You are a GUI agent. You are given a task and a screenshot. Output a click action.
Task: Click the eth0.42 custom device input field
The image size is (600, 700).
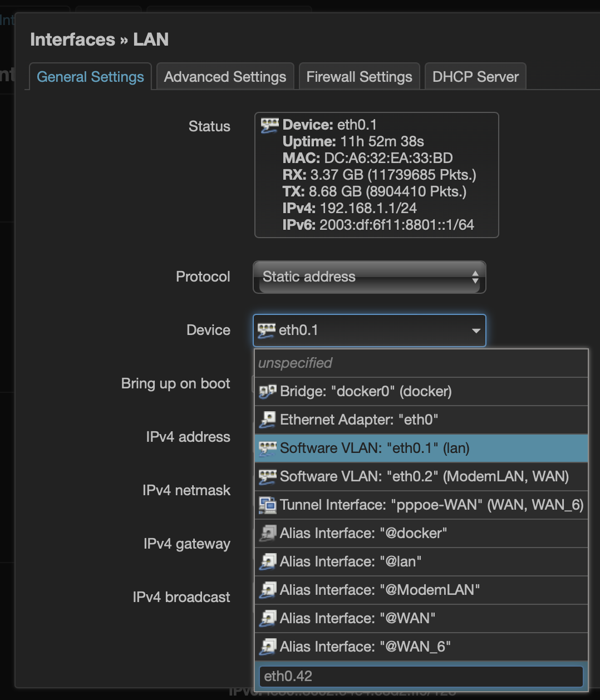pyautogui.click(x=421, y=677)
